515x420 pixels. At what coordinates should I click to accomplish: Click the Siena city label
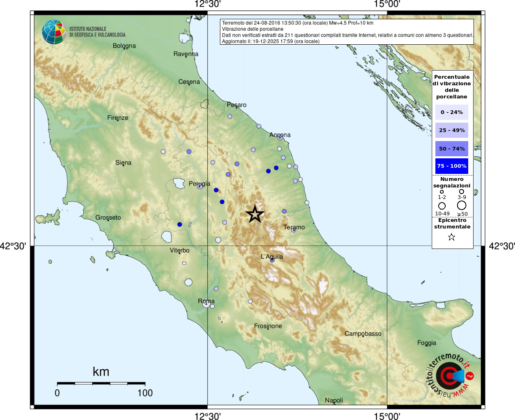pyautogui.click(x=123, y=162)
